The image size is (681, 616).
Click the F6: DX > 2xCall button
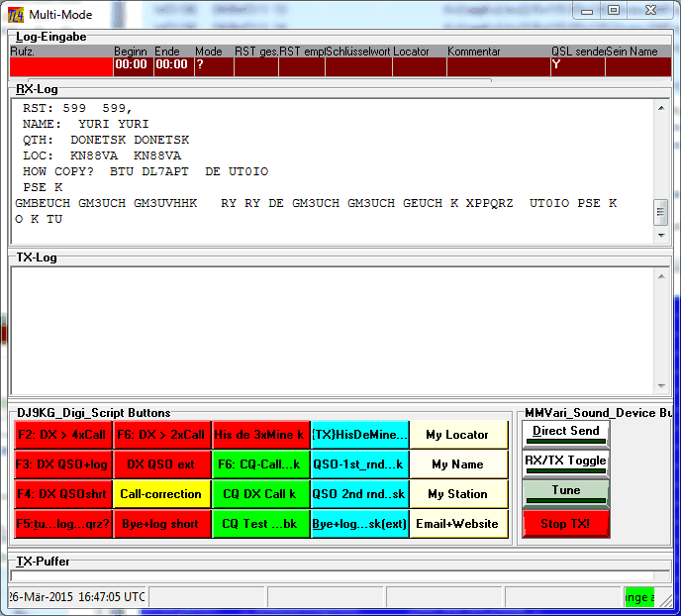(x=162, y=435)
